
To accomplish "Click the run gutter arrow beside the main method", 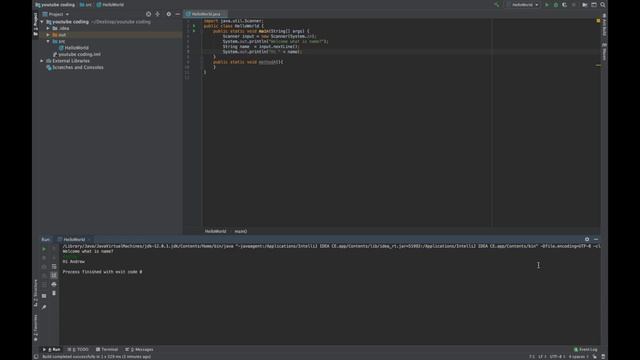I will 194,31.
